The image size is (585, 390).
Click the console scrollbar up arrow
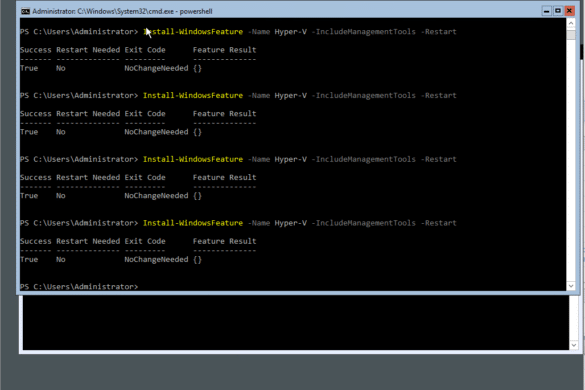(x=571, y=23)
